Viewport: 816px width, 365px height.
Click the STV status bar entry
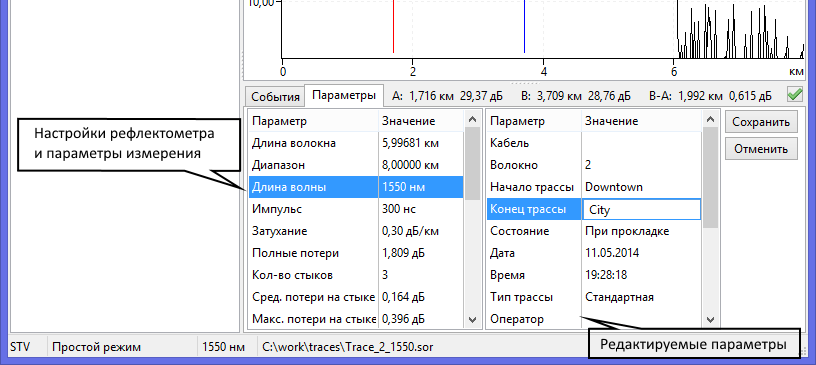point(20,347)
